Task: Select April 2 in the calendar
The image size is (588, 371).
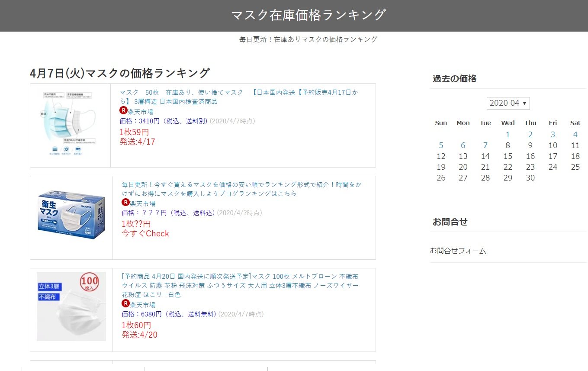Action: click(x=530, y=135)
